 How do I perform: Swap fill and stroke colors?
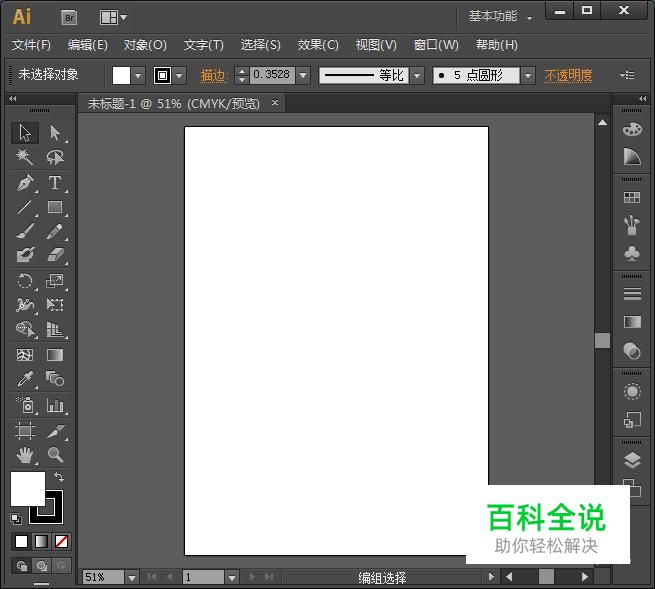(x=59, y=478)
